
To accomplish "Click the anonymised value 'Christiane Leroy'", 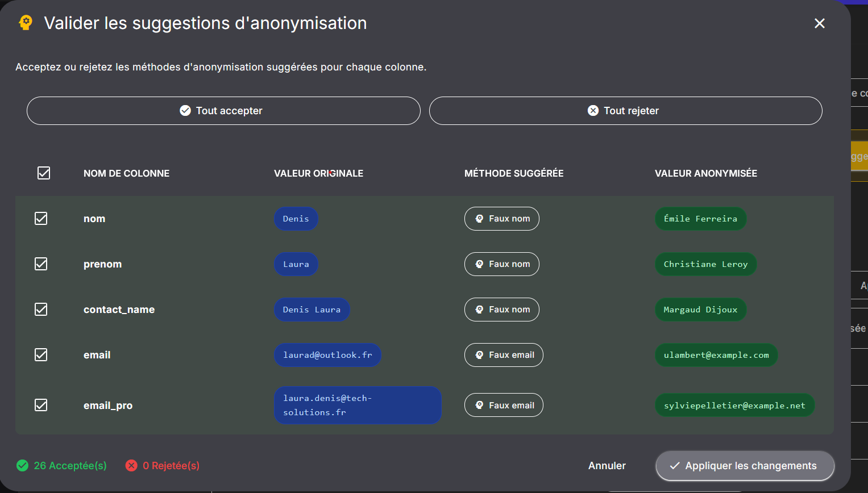I will tap(705, 264).
